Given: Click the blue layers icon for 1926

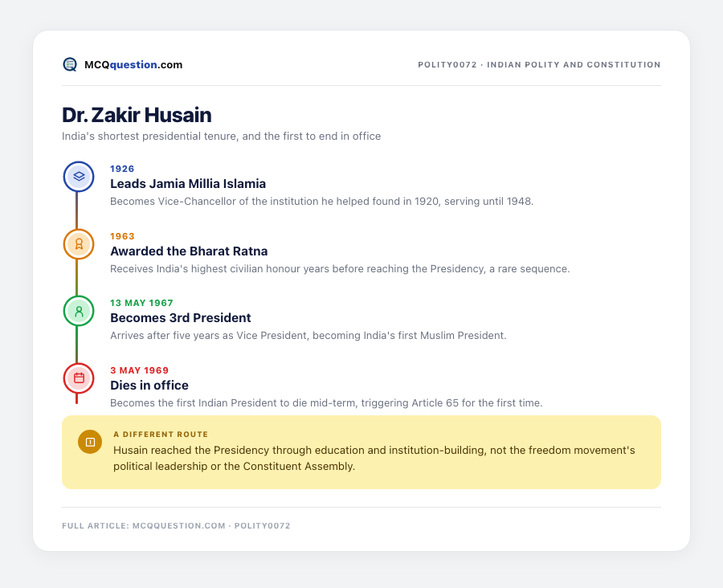Looking at the screenshot, I should [x=79, y=177].
